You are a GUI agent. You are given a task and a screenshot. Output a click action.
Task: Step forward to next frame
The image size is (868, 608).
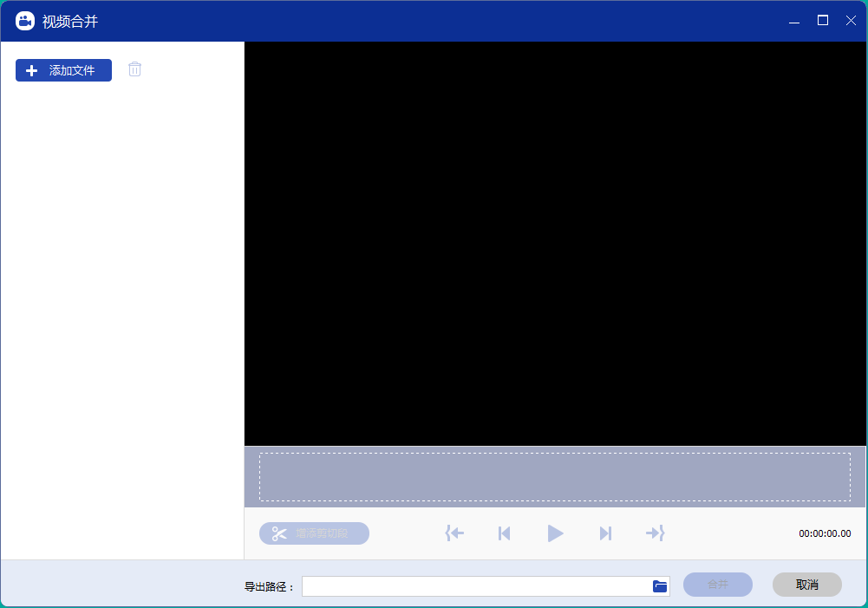[x=605, y=533]
